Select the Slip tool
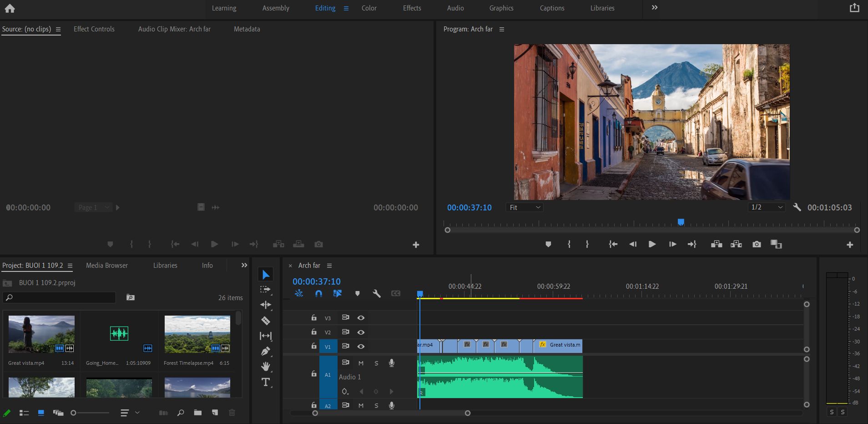The height and width of the screenshot is (424, 868). pyautogui.click(x=266, y=336)
